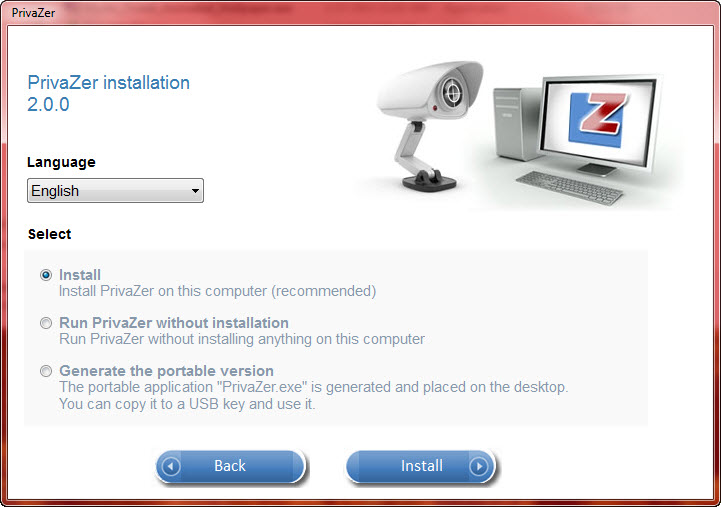721x507 pixels.
Task: Select Generate the portable version radio button
Action: coord(46,371)
